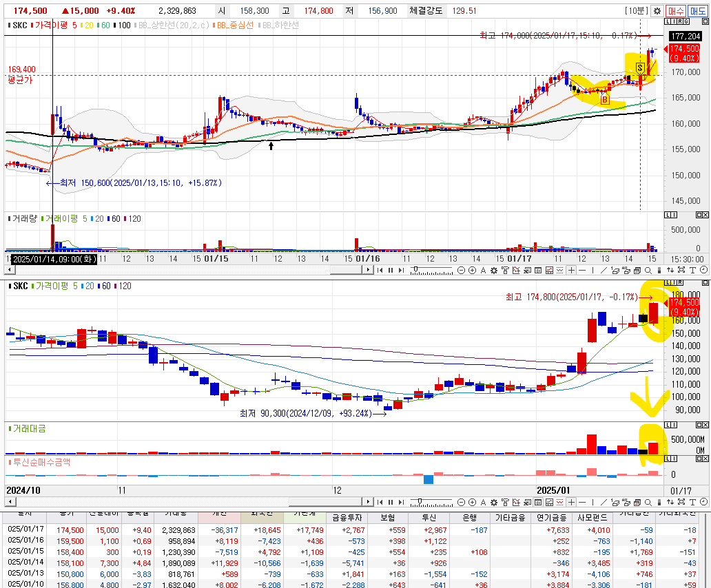Select the 연기금등 column header

coord(551,517)
